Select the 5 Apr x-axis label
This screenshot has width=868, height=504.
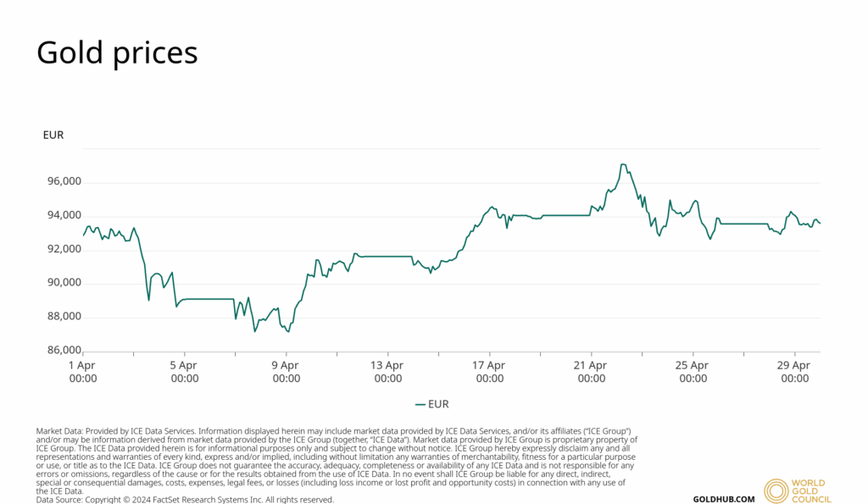click(185, 372)
